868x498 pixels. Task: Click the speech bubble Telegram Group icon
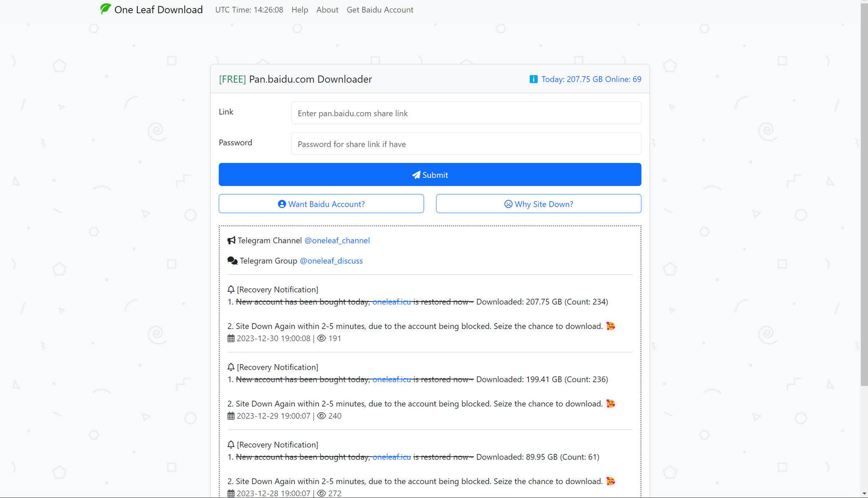(x=232, y=260)
